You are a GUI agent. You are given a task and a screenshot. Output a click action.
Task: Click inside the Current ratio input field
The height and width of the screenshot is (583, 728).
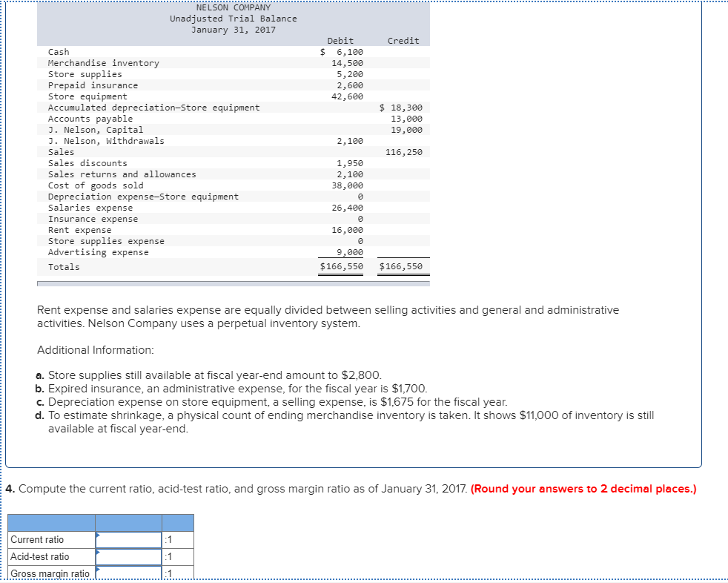(x=130, y=539)
